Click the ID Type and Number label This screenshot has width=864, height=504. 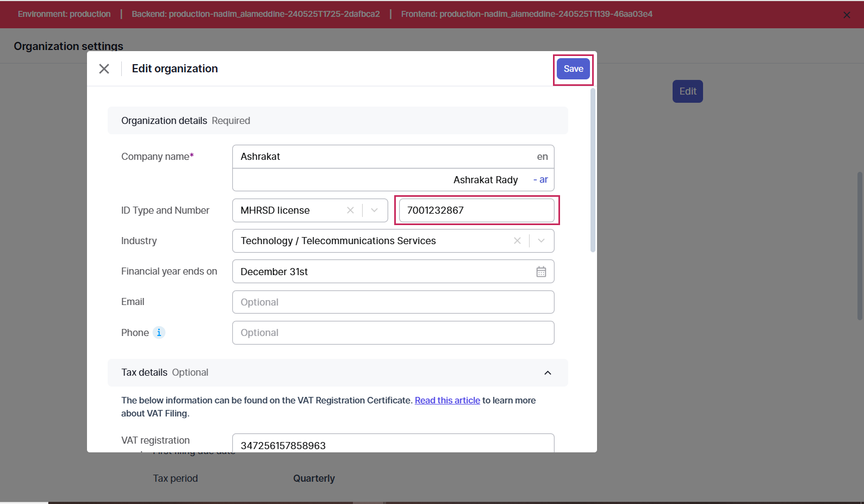click(x=165, y=210)
